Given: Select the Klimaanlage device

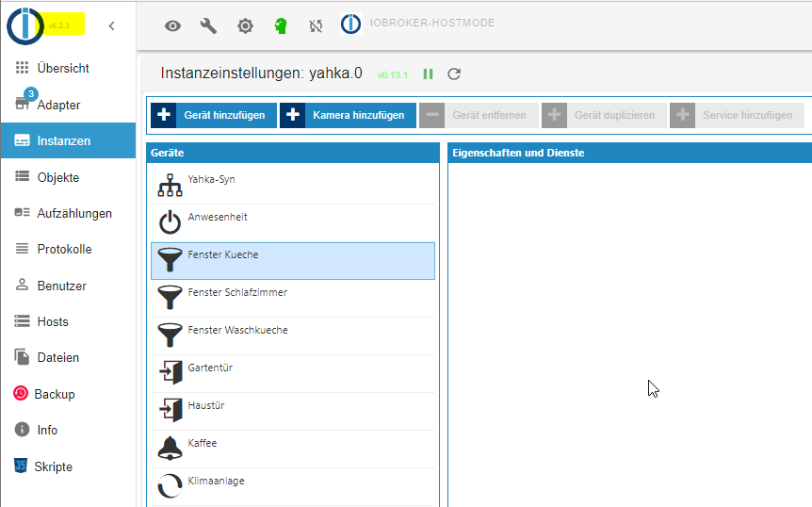Looking at the screenshot, I should coord(293,487).
